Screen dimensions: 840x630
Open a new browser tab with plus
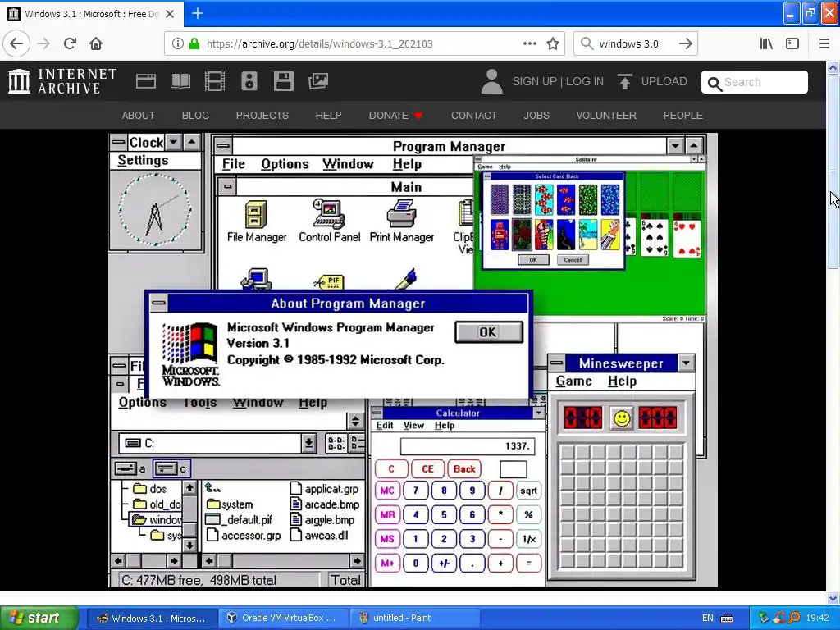pyautogui.click(x=198, y=13)
